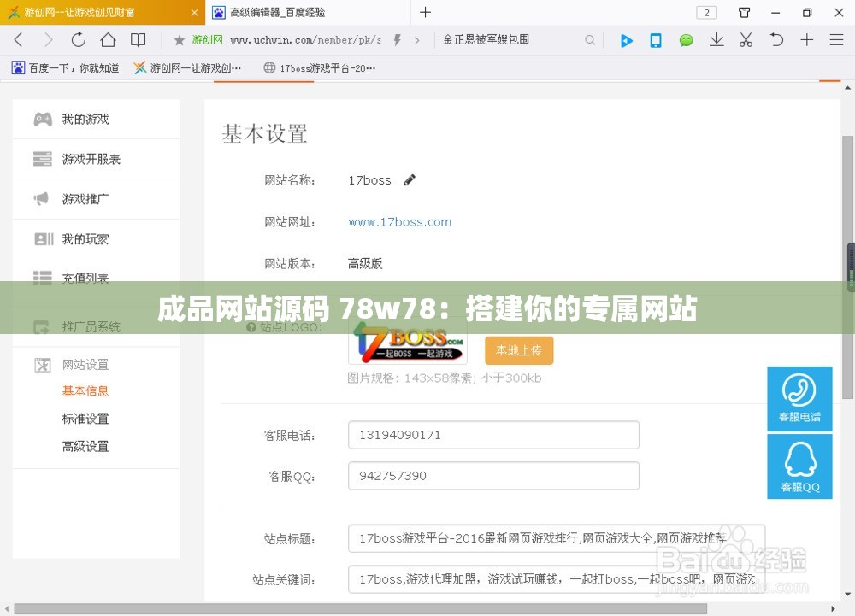The height and width of the screenshot is (616, 855).
Task: Open a new tab with the tab-bar plus button
Action: pyautogui.click(x=425, y=12)
